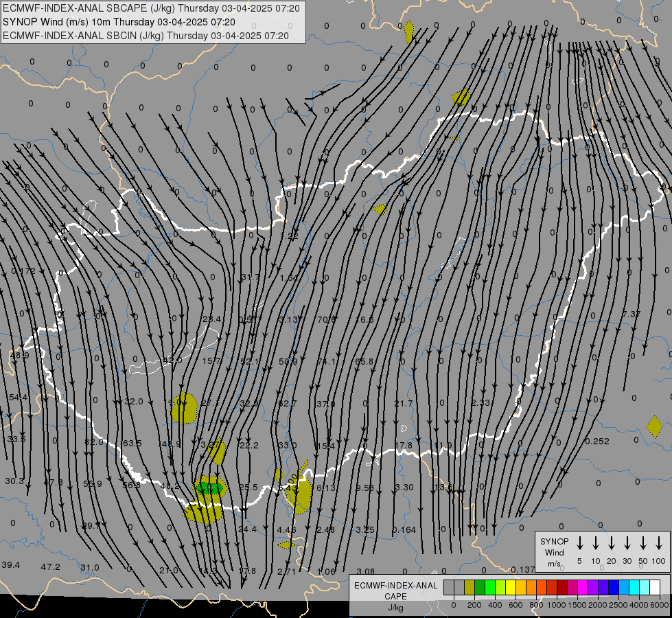Click the map value '24.4'

pos(247,529)
